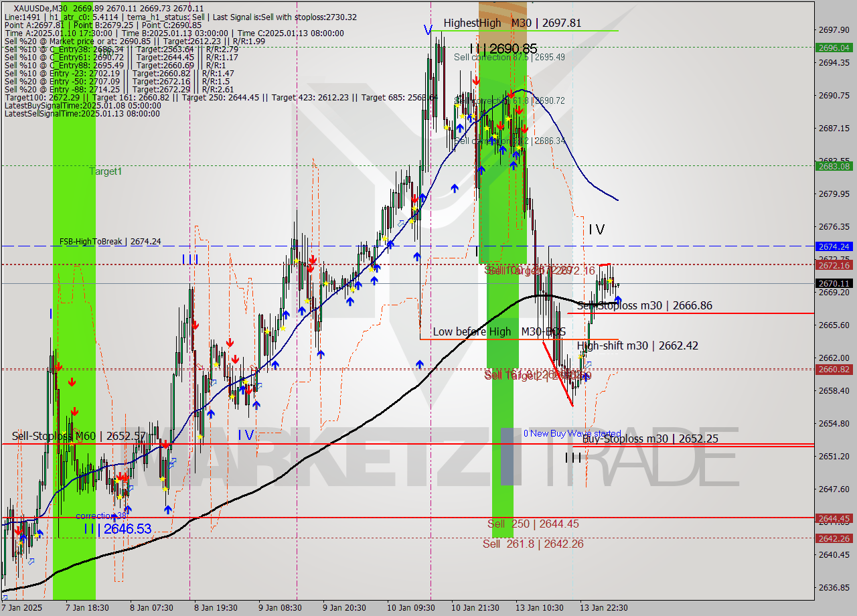Click the '7 Jan 2025' time axis label

click(x=22, y=607)
